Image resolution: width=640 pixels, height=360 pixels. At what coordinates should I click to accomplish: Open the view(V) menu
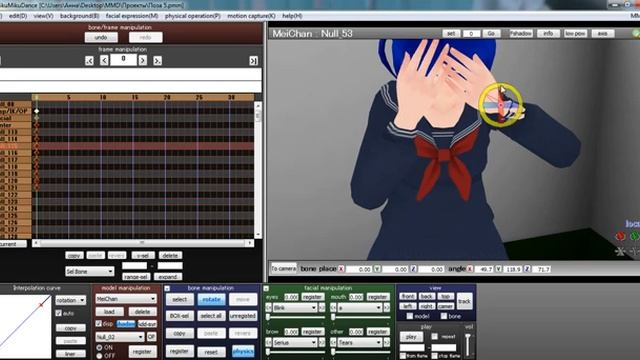(x=44, y=16)
